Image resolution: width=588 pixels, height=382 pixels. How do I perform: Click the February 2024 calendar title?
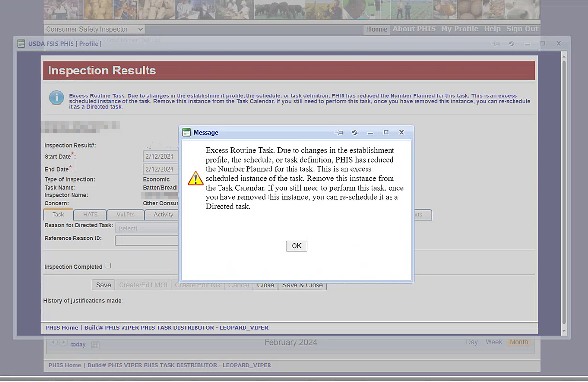point(291,342)
